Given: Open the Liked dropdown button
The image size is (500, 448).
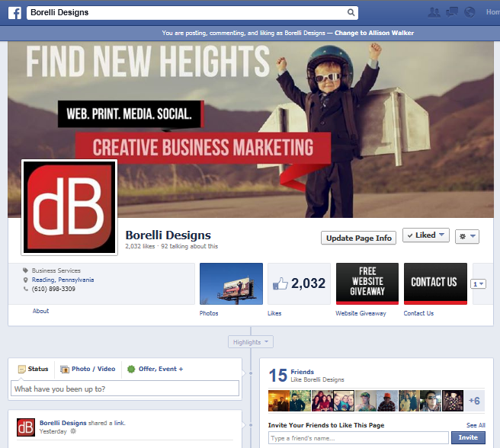Looking at the screenshot, I should (426, 235).
